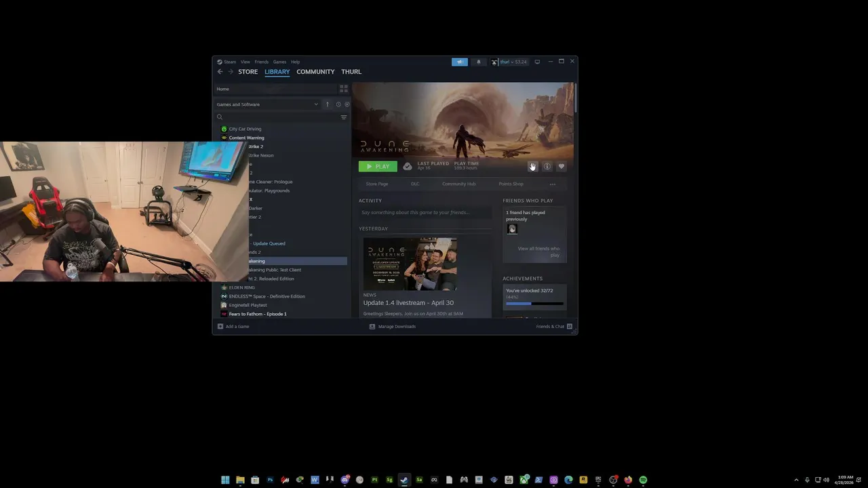Toggle the recent activity clock filter
The width and height of the screenshot is (868, 488).
point(338,104)
